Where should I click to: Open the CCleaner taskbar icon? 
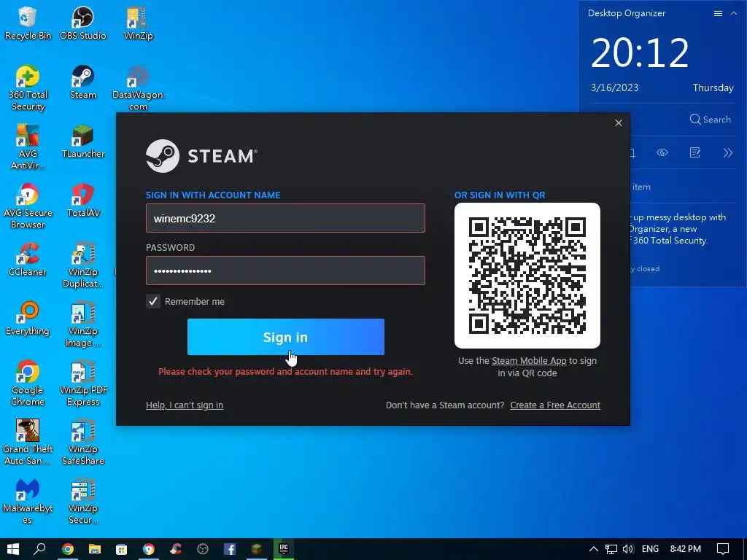click(176, 549)
